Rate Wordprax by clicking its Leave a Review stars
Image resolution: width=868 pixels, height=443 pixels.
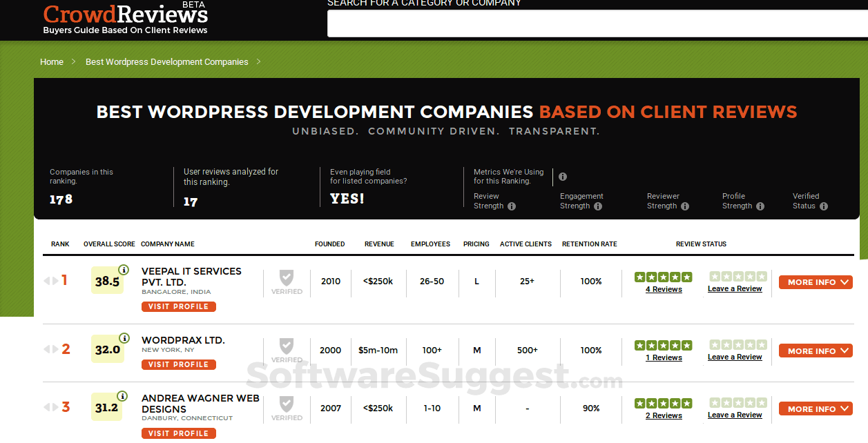click(x=735, y=345)
